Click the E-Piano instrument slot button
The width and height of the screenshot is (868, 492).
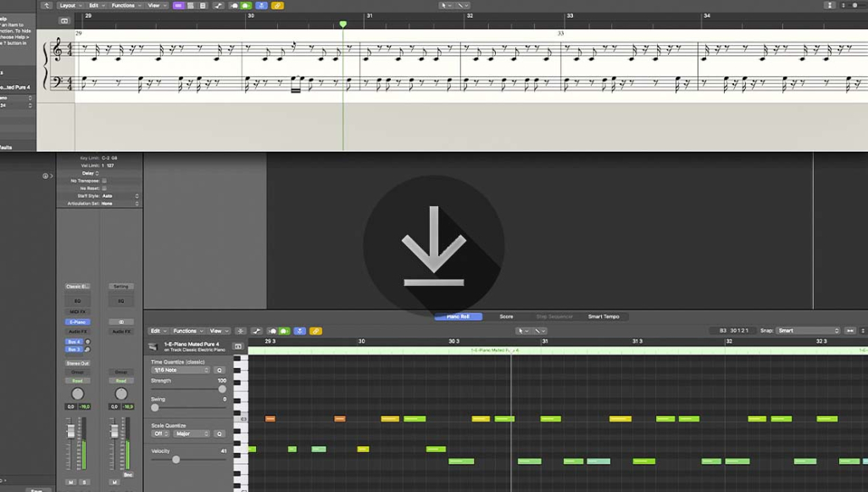tap(77, 322)
